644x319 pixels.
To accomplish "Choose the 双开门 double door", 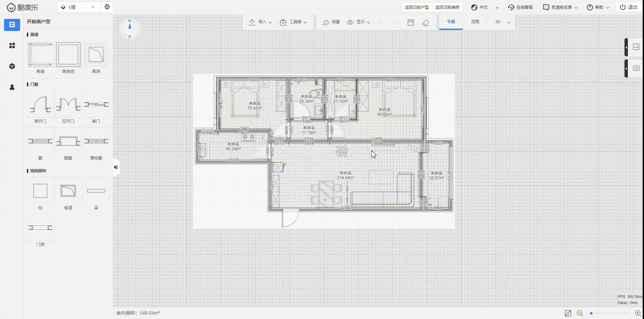I will click(68, 109).
